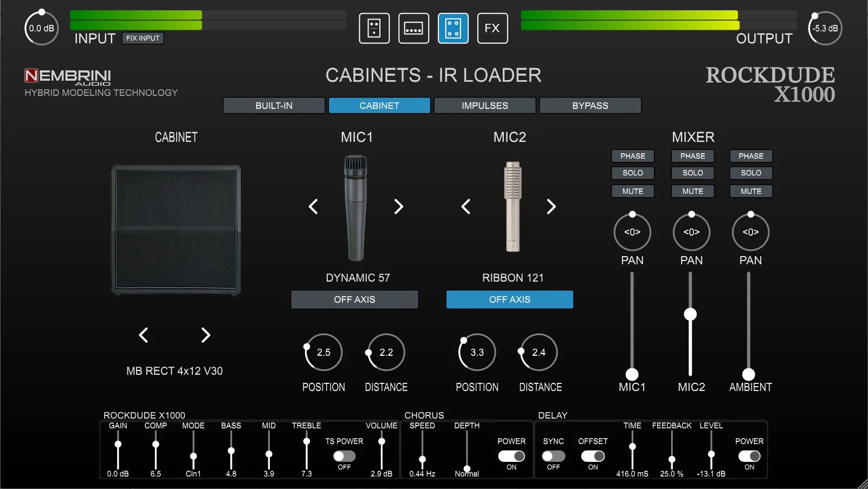Image resolution: width=868 pixels, height=489 pixels.
Task: Toggle the Delay SYNC switch
Action: [553, 456]
